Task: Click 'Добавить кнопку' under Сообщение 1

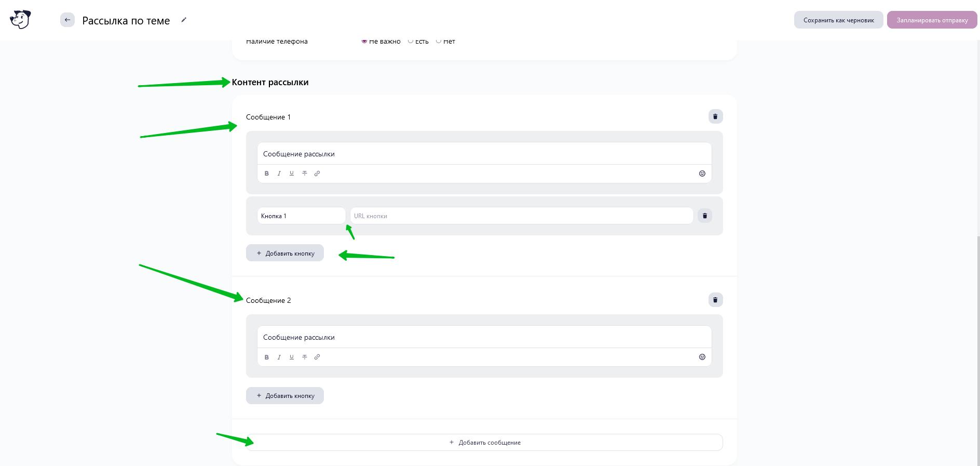Action: (285, 253)
